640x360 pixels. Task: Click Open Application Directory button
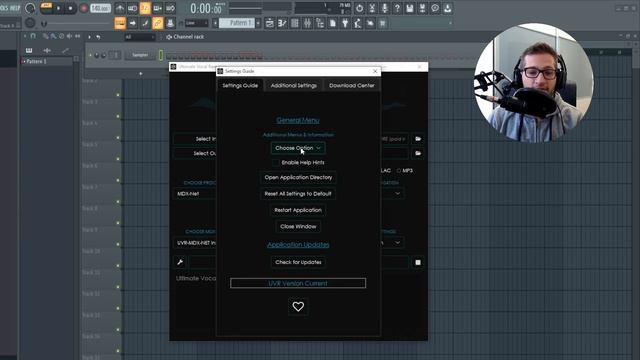coord(298,177)
